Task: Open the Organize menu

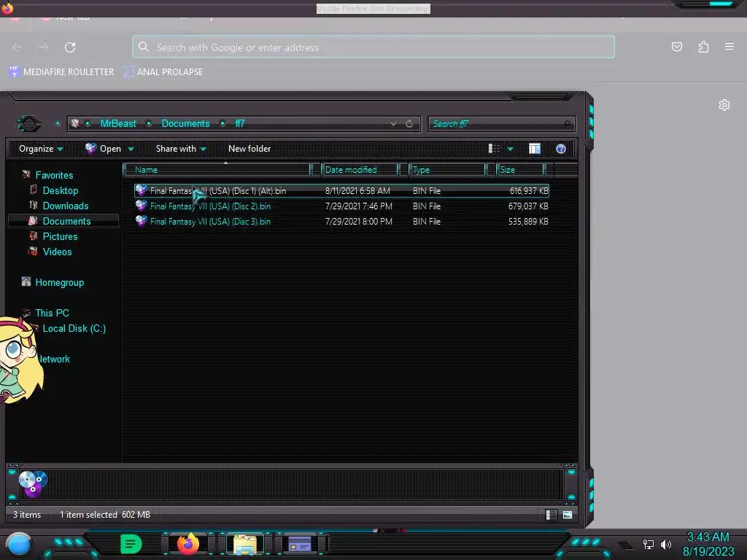Action: pos(41,149)
